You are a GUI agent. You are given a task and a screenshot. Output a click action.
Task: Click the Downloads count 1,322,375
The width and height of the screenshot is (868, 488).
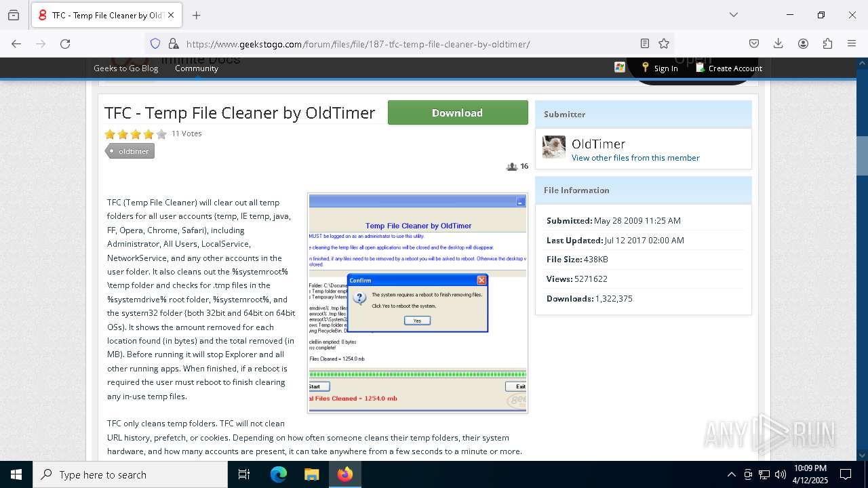coord(614,298)
